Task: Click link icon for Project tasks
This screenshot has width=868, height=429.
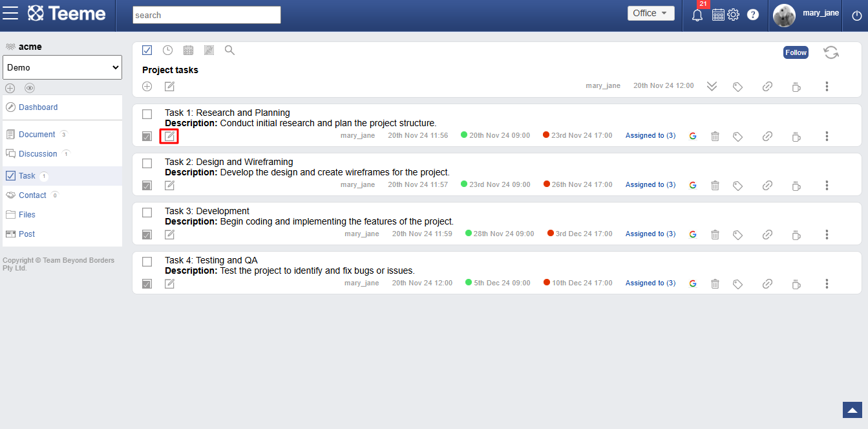Action: [x=767, y=86]
